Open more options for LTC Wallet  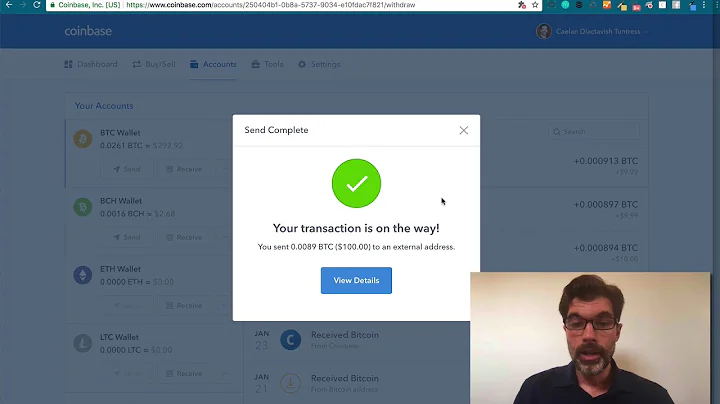(x=225, y=374)
